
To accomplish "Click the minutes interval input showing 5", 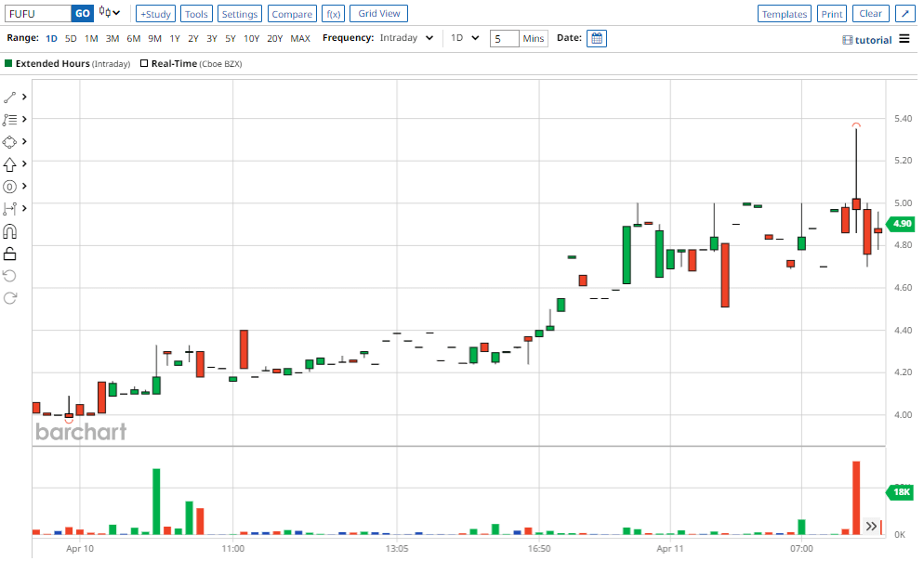I will click(x=505, y=38).
